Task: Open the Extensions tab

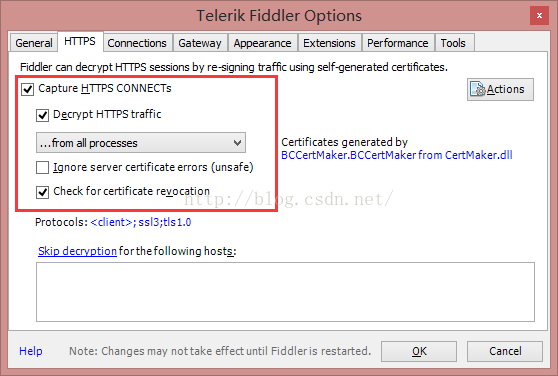Action: tap(330, 43)
